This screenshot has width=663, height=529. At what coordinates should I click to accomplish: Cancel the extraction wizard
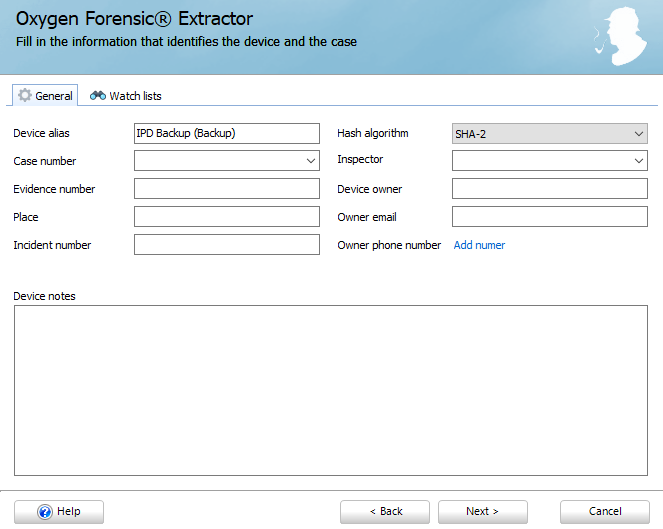605,512
